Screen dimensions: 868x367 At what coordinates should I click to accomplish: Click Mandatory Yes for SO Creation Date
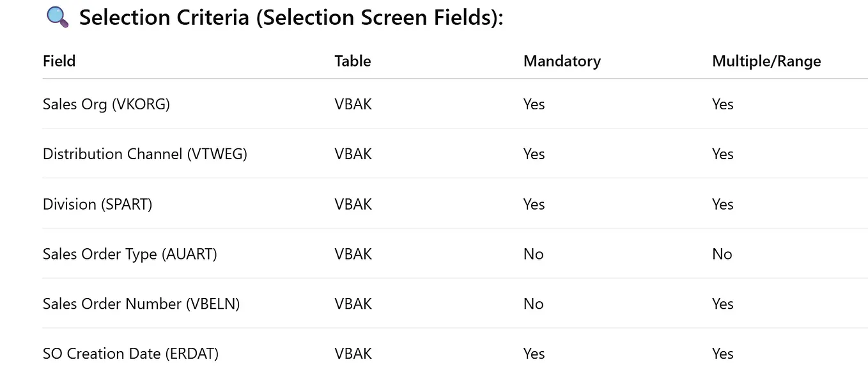pos(534,354)
